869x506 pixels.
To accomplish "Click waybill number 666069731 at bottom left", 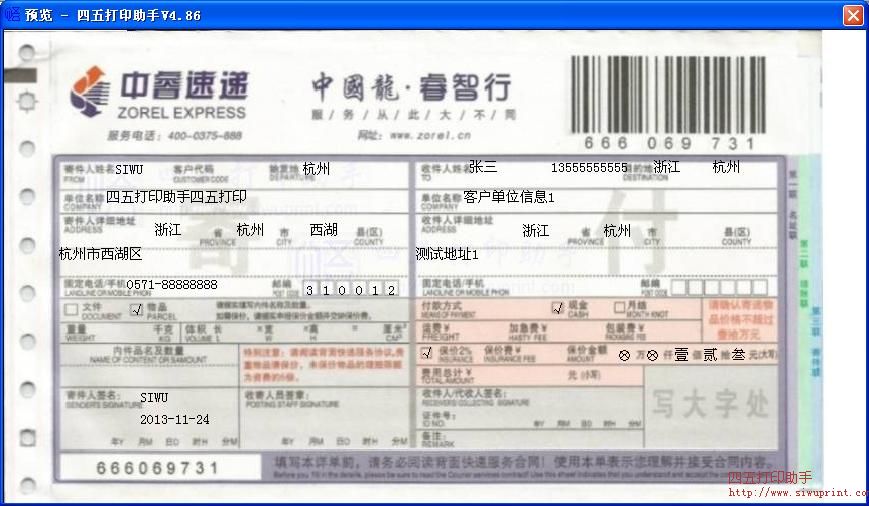I will point(158,468).
